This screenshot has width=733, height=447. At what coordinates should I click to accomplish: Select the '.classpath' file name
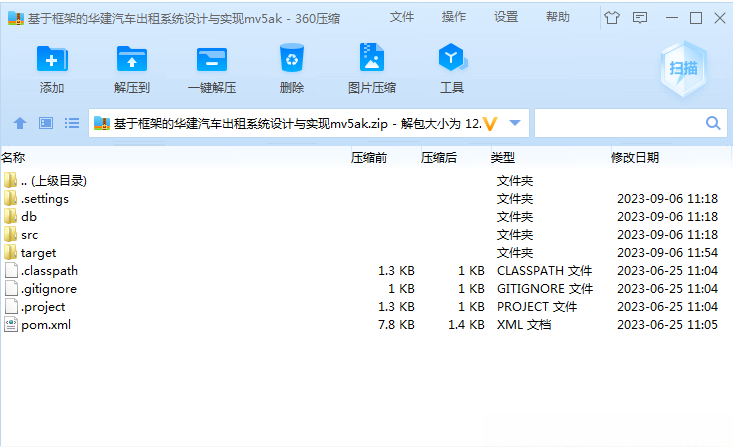click(49, 271)
